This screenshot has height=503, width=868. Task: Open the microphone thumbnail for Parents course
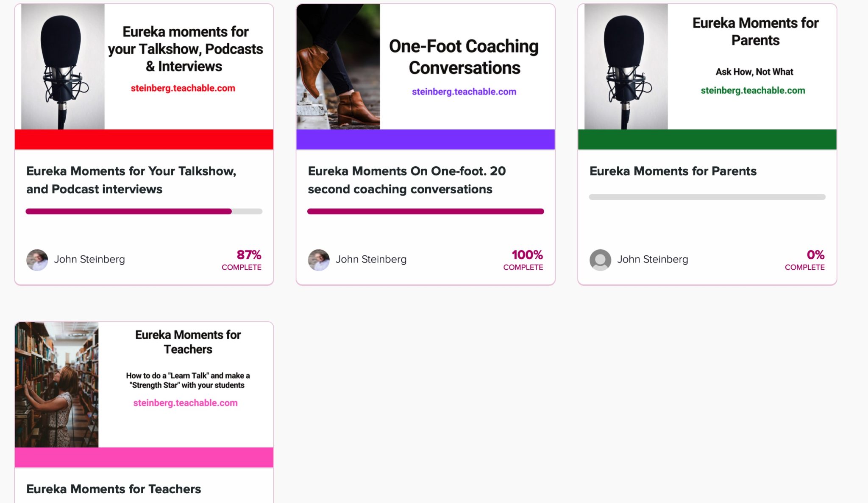[626, 67]
